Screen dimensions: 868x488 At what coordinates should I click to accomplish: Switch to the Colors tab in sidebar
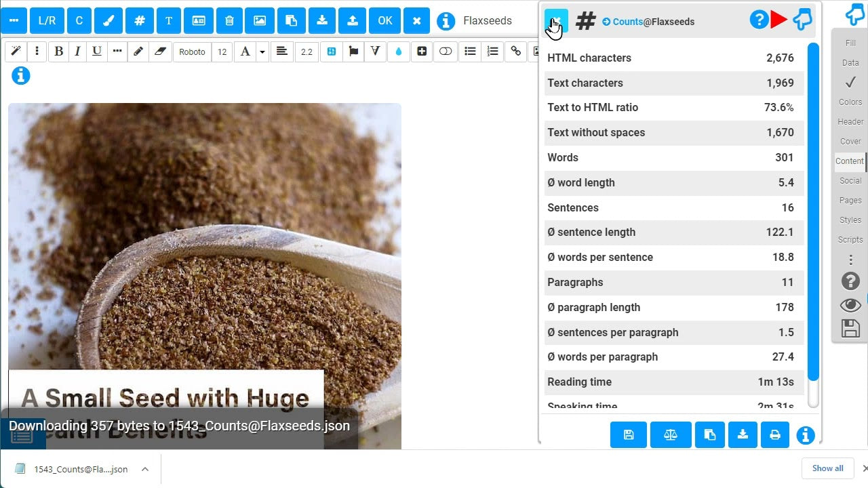pyautogui.click(x=850, y=102)
